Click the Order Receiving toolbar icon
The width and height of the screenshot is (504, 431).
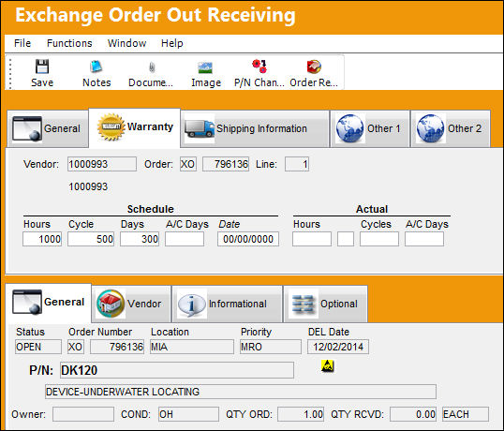coord(314,67)
